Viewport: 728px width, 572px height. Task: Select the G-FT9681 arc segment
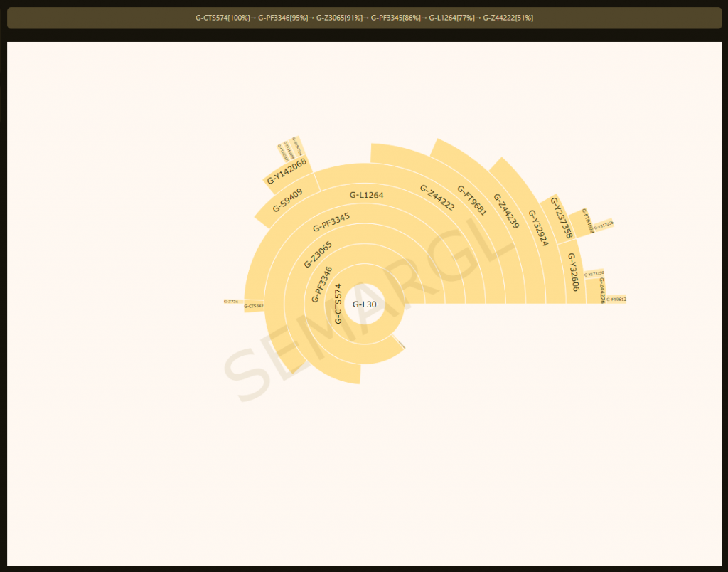pos(472,200)
